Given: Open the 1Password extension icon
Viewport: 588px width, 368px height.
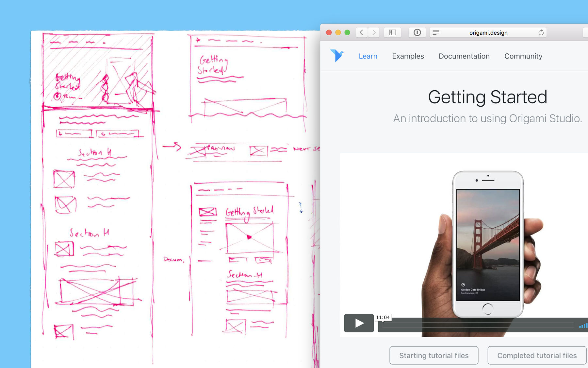Looking at the screenshot, I should click(x=417, y=32).
